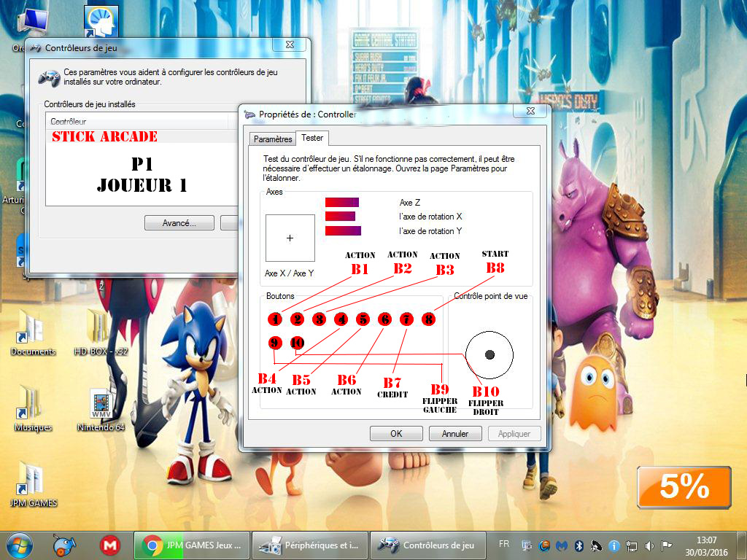Screen dimensions: 747x560
Task: Open the Windows Start menu
Action: point(19,545)
